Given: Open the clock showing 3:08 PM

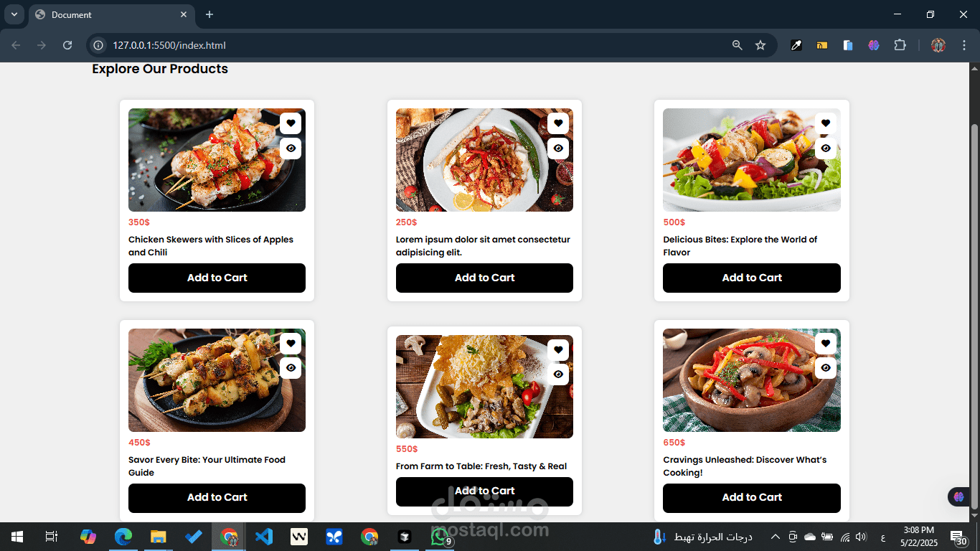Looking at the screenshot, I should 918,537.
